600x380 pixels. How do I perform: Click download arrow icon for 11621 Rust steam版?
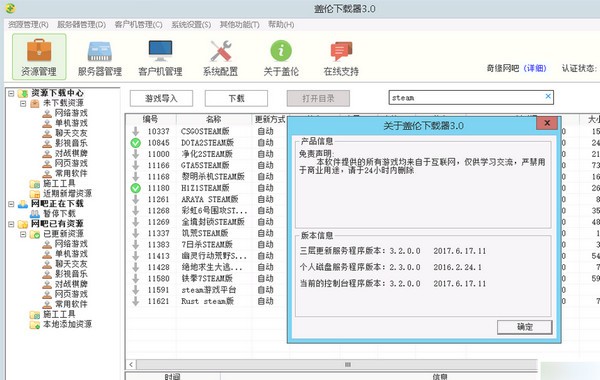point(135,301)
